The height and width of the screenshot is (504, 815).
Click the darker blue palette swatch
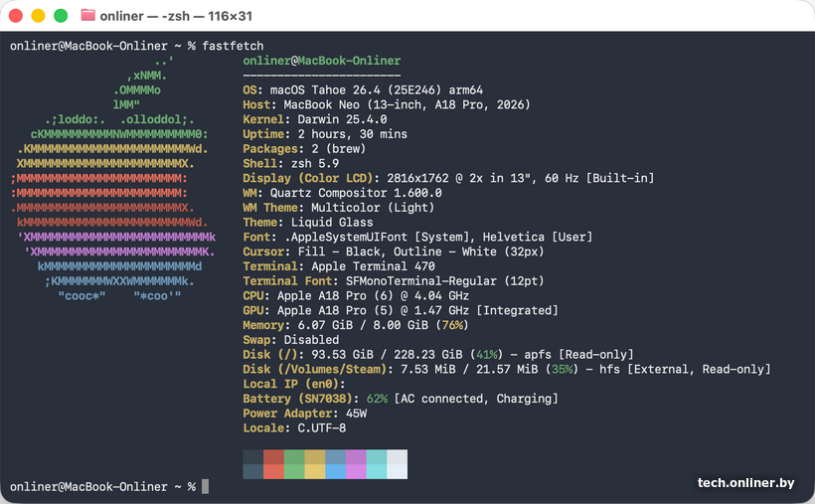click(x=335, y=457)
